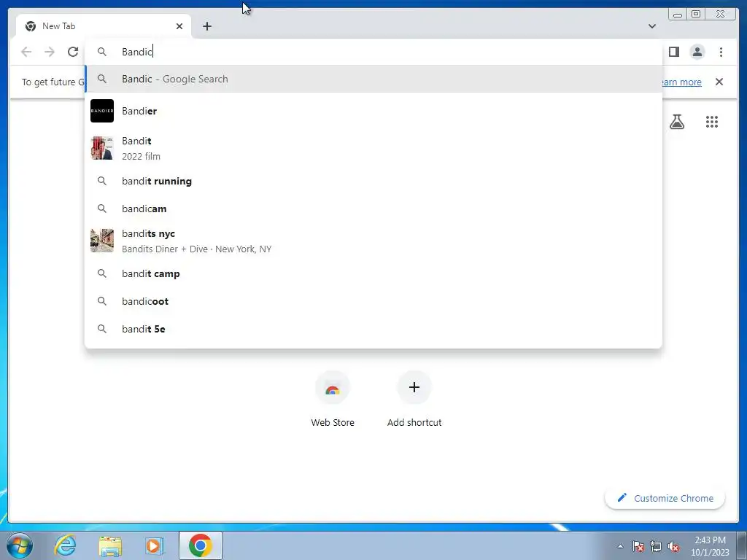Screen dimensions: 747x560
Task: Choose the 'bandit camp' suggestion
Action: point(373,274)
